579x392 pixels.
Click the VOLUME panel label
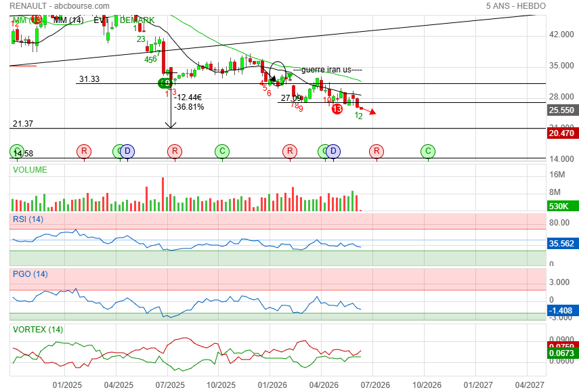pos(30,170)
